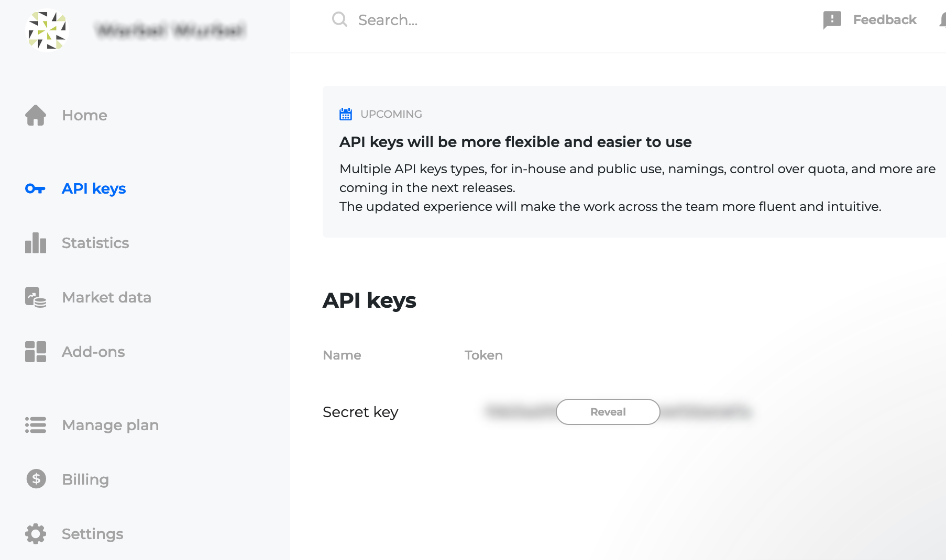Click the Settings gear icon
The height and width of the screenshot is (560, 946).
point(36,534)
